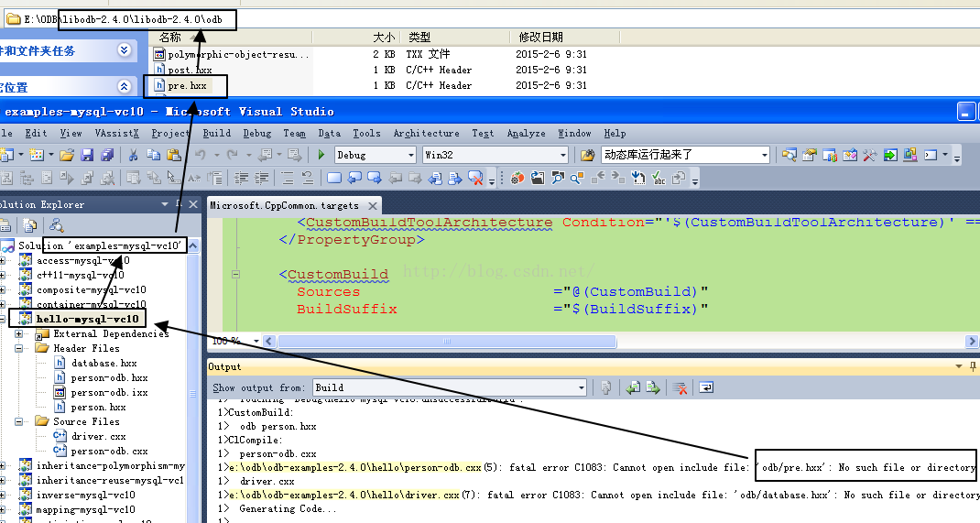This screenshot has height=523, width=980.
Task: Clear all bookmarks icon with red X
Action: pos(475,179)
